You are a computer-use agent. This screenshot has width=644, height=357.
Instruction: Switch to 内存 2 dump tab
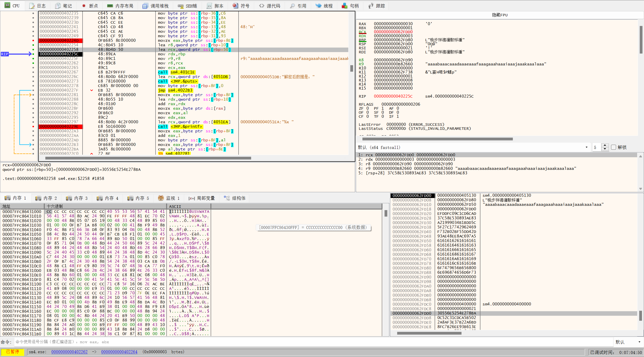coord(47,198)
